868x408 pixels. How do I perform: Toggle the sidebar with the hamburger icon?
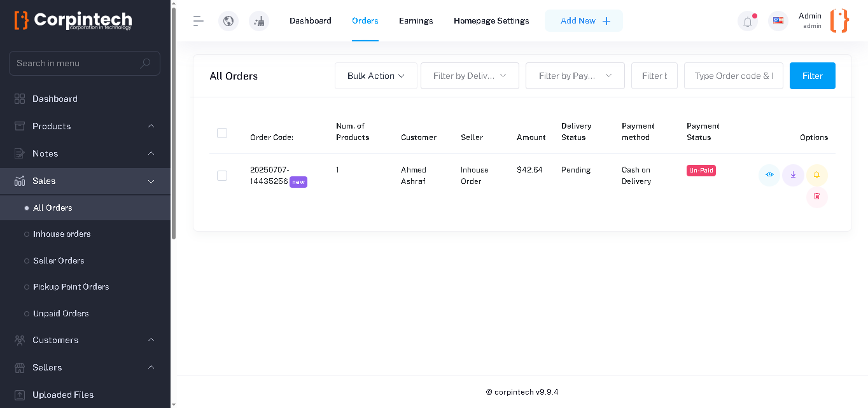198,20
